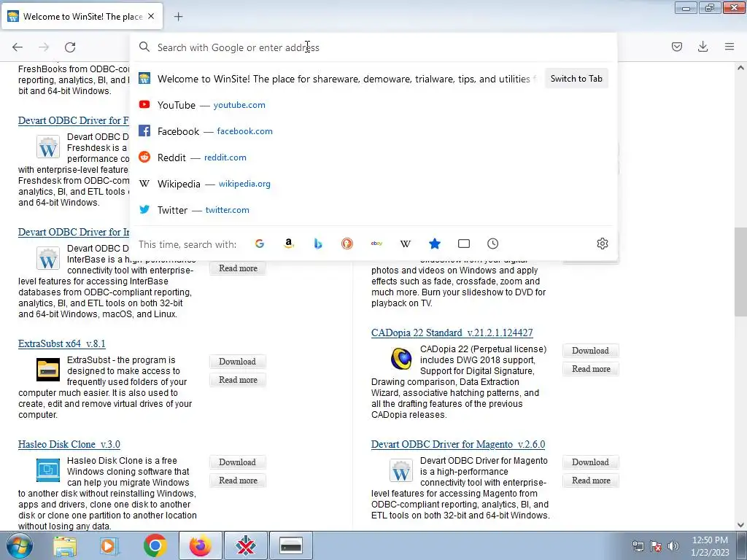Screen dimensions: 747x560
Task: Select Reddit suggestion in dropdown
Action: 373,157
